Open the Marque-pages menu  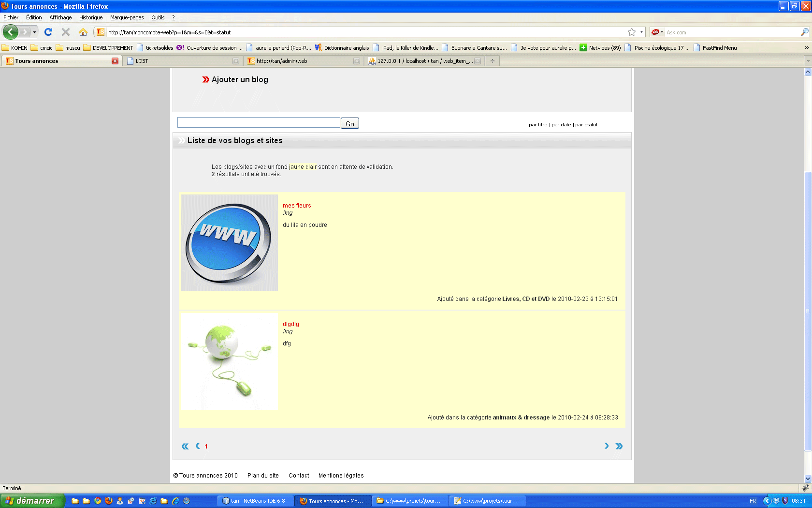[127, 17]
